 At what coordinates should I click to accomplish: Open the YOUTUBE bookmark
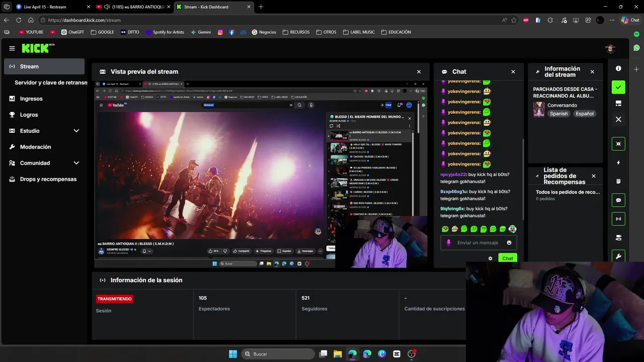click(31, 32)
